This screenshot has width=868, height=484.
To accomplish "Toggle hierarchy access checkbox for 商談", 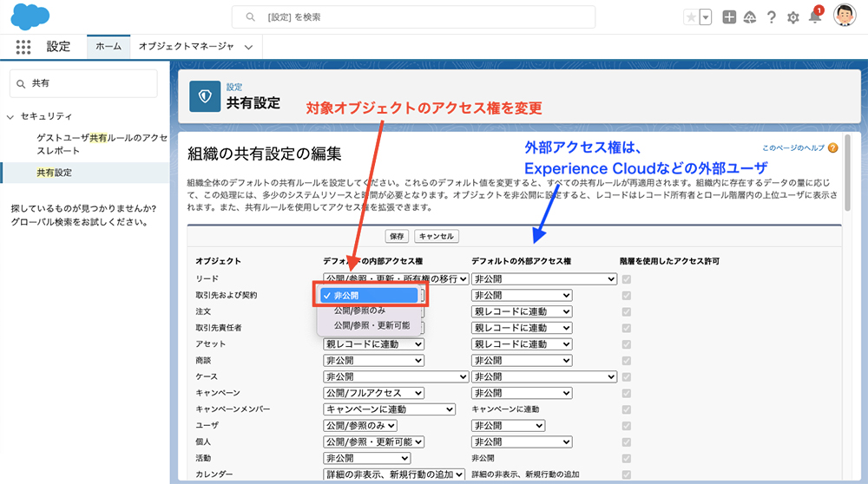I will [627, 361].
